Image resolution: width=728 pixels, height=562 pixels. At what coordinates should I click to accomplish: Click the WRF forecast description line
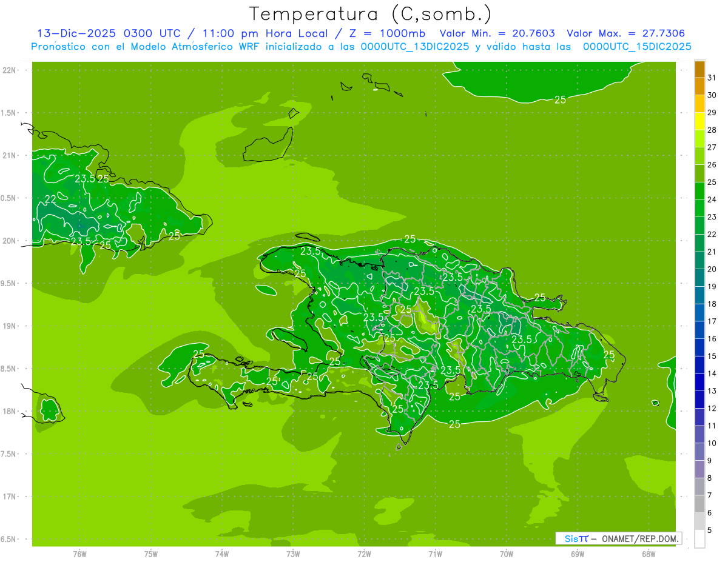click(x=361, y=46)
